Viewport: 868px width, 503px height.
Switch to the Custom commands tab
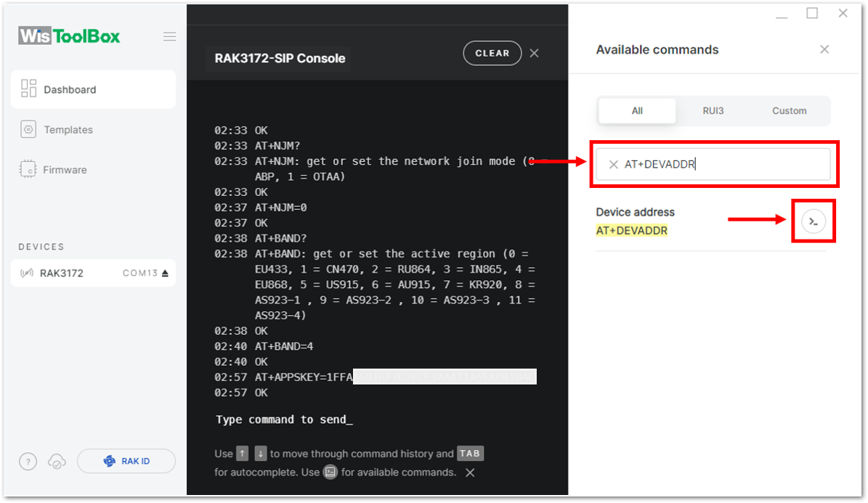(790, 110)
